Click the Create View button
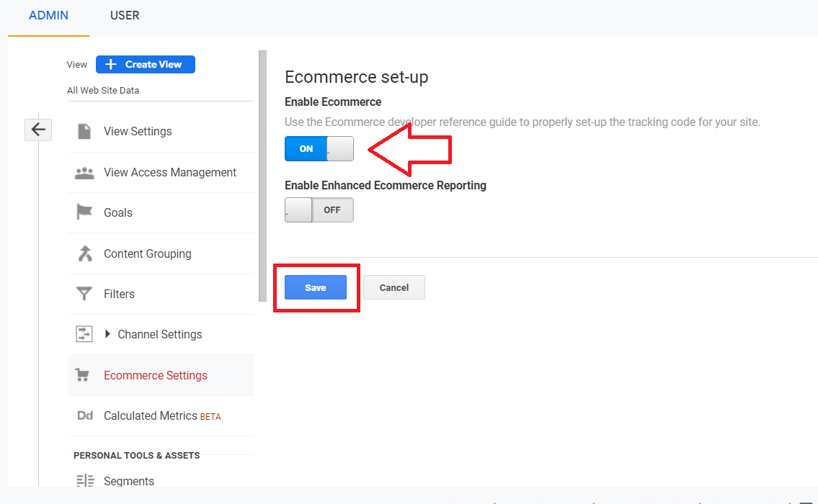818x504 pixels. point(146,65)
